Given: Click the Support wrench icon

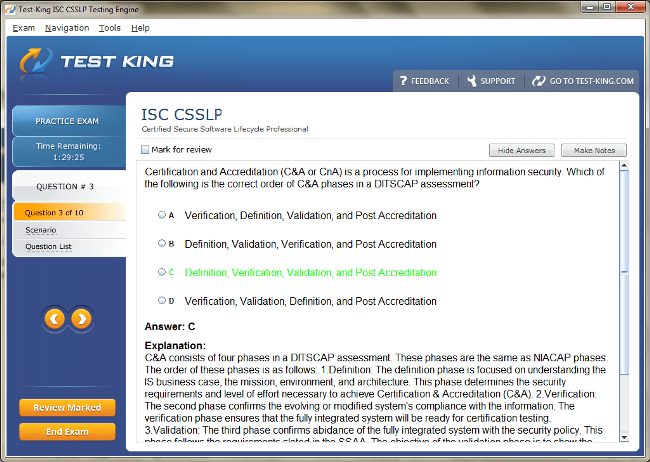Looking at the screenshot, I should tap(472, 80).
